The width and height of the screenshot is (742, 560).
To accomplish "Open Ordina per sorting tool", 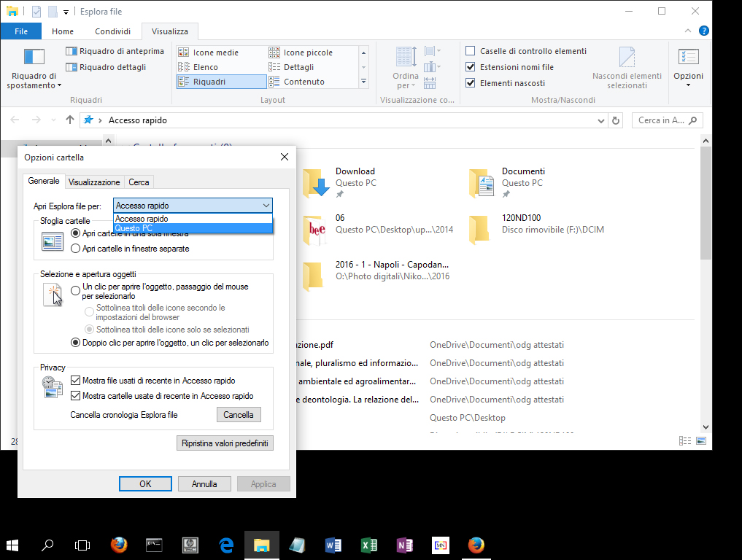I will (x=405, y=67).
